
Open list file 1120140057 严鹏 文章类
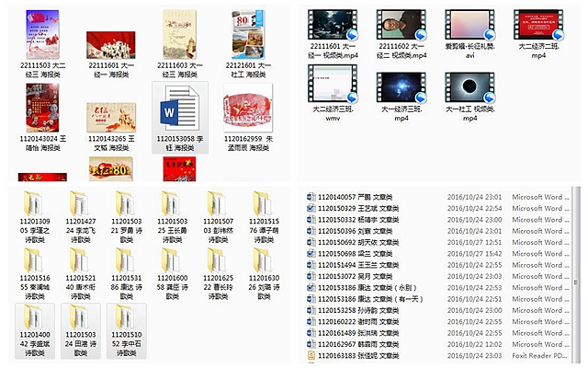click(349, 196)
